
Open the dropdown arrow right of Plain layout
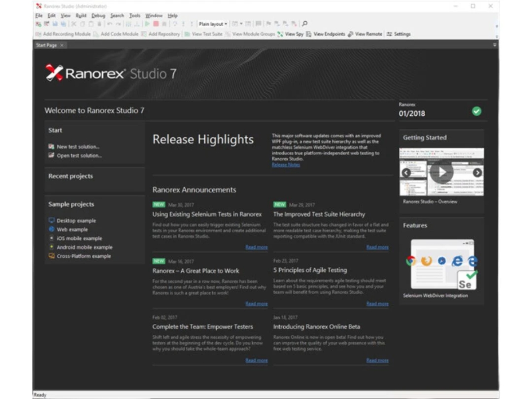point(241,24)
